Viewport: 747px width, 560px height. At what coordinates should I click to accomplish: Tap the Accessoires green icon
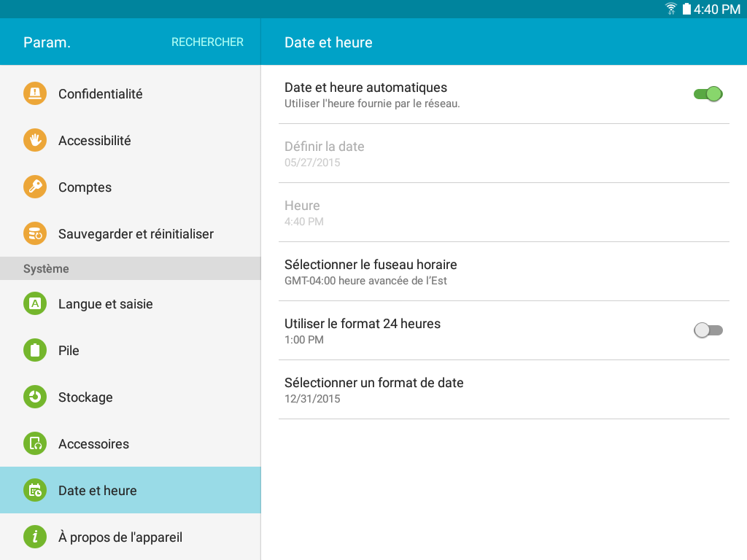(35, 443)
